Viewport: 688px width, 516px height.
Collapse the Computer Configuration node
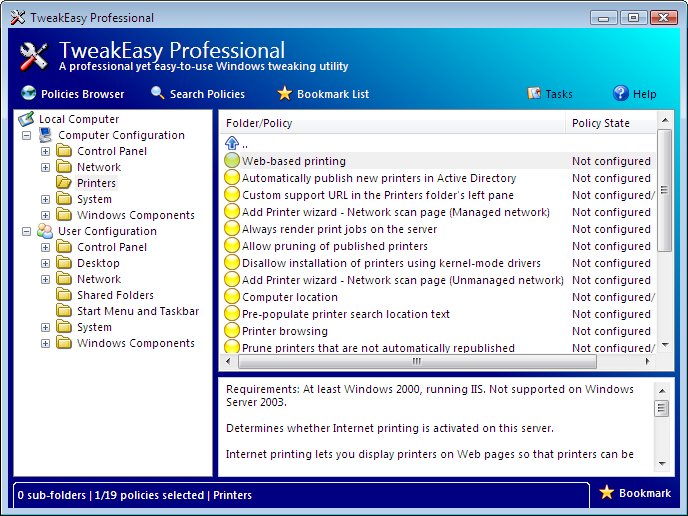point(27,135)
